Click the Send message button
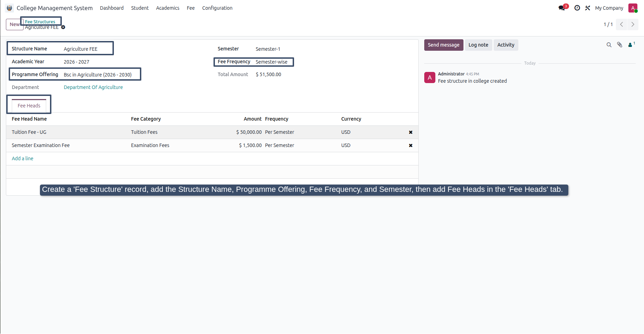Image resolution: width=644 pixels, height=334 pixels. 444,45
